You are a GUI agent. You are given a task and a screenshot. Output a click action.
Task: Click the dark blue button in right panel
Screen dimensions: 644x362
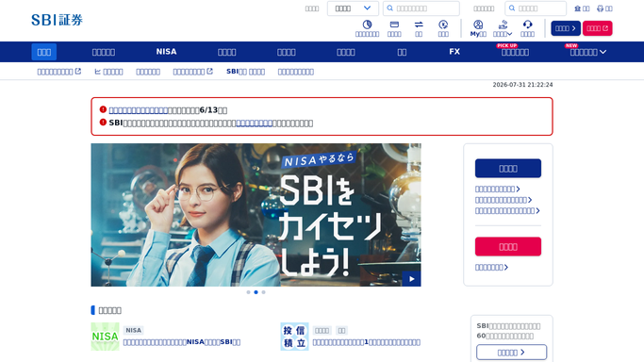[x=508, y=169]
